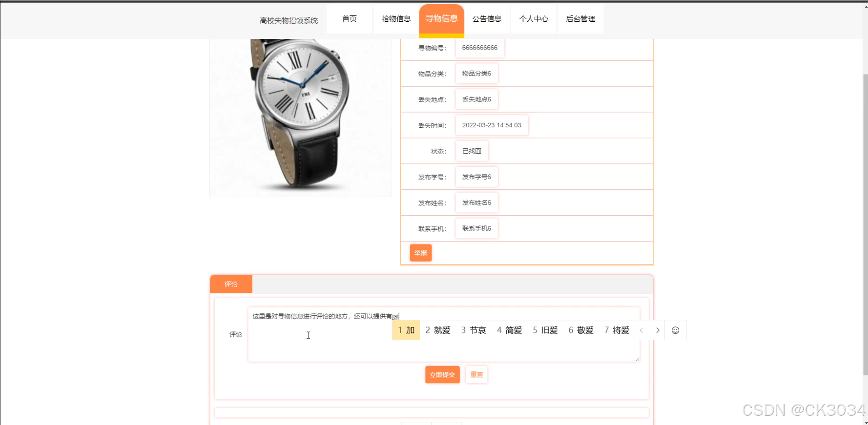The image size is (868, 425).
Task: Click the 寻物编号 value 6666666666
Action: [480, 48]
